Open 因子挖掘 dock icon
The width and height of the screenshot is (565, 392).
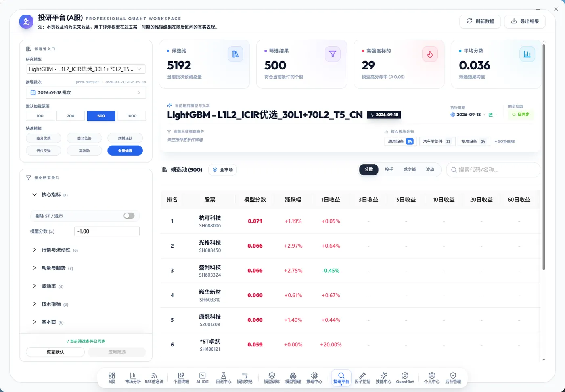[x=362, y=378]
